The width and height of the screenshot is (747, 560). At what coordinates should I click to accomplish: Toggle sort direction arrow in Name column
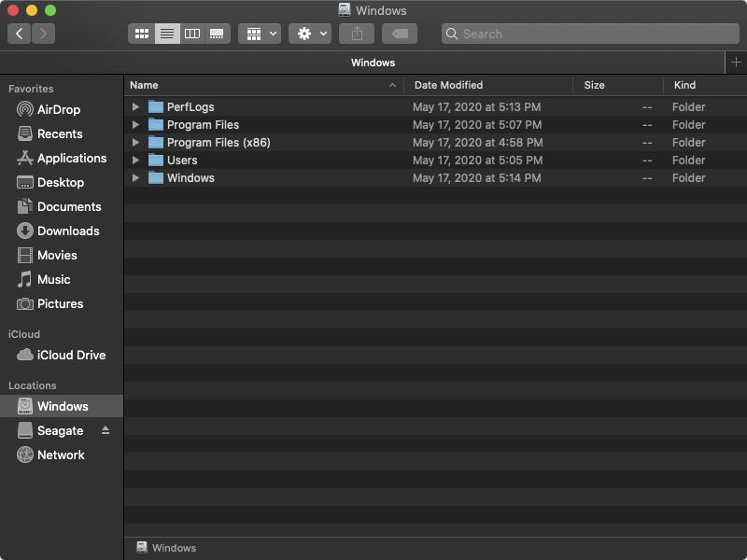(x=392, y=85)
